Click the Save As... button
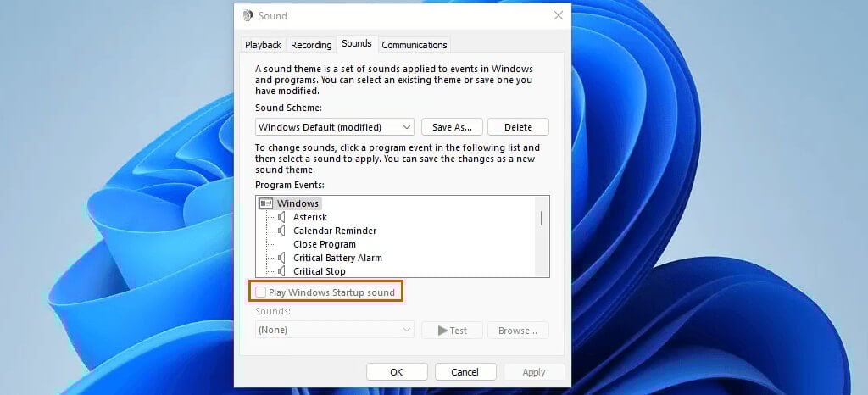The height and width of the screenshot is (395, 868). coord(452,126)
